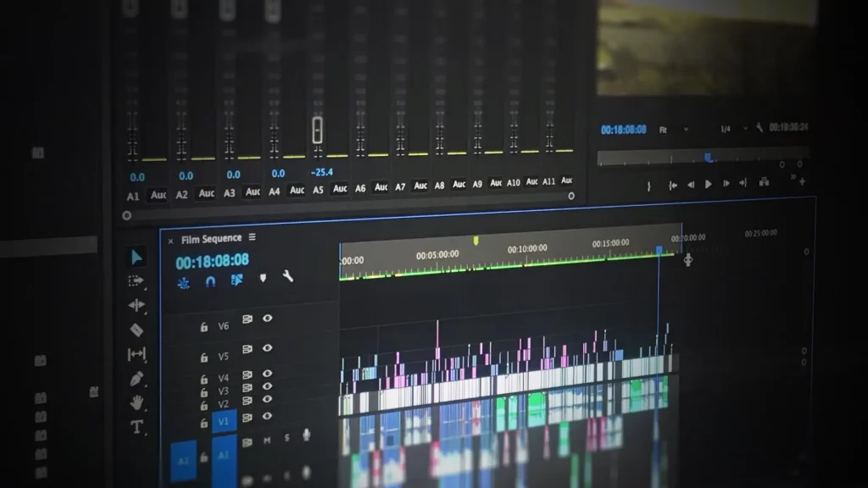
Task: Click the blue timeline timecode 00:18:08:08
Action: [212, 261]
